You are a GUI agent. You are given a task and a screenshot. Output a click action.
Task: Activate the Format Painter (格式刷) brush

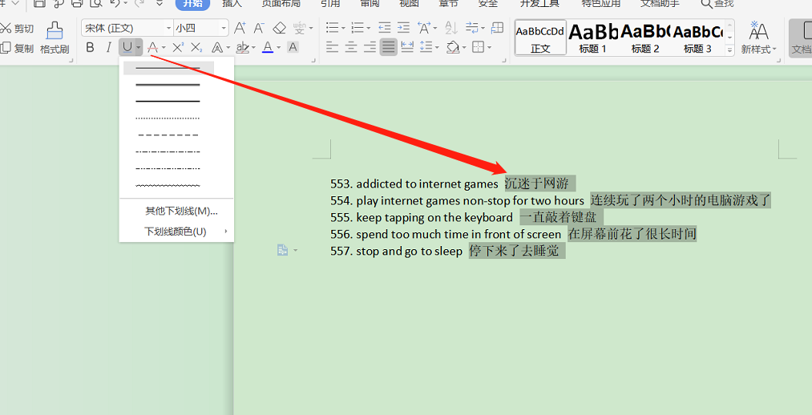[54, 38]
